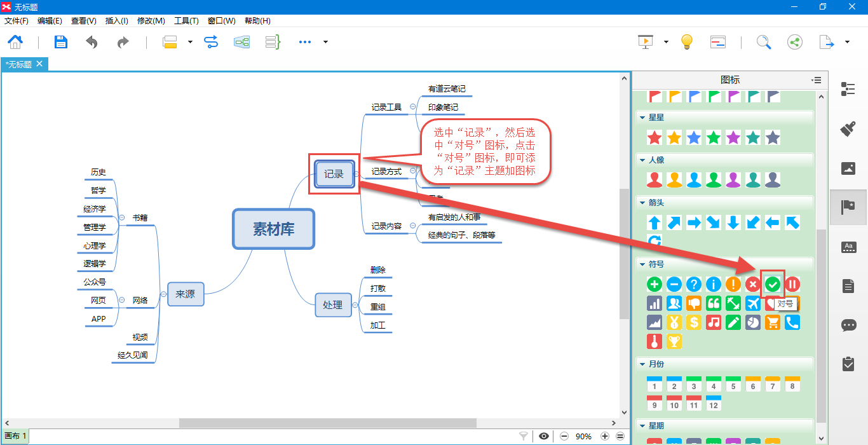Insert a relationship line from toolbar
Screen dimensions: 868x445
[x=211, y=42]
